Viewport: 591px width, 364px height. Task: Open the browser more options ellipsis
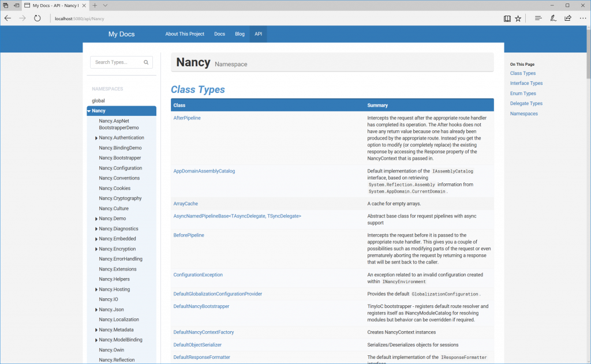coord(583,18)
